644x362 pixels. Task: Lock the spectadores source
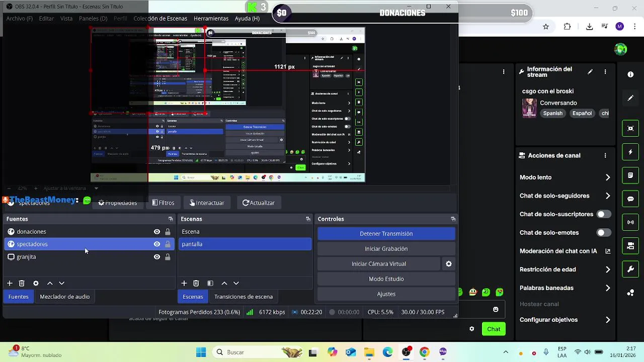pos(168,244)
